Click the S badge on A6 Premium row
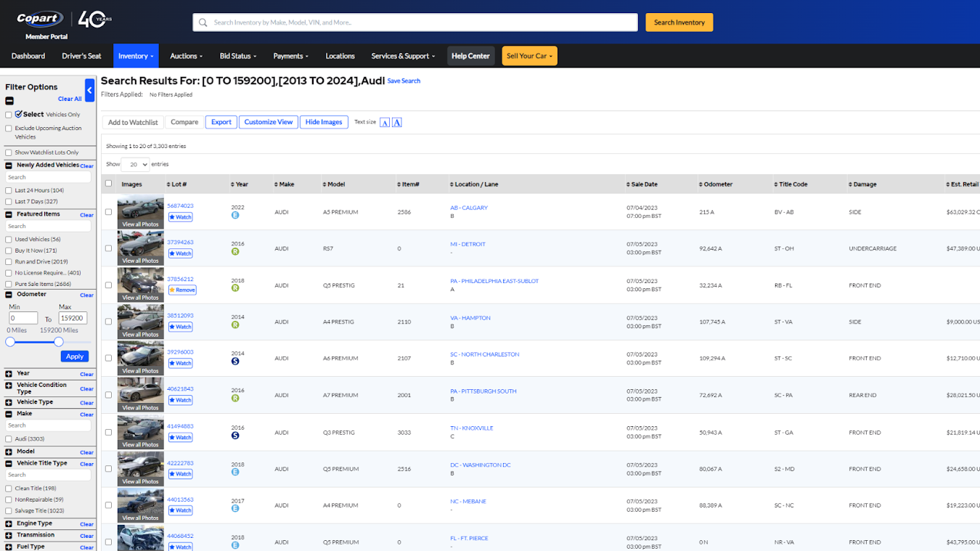 pos(235,362)
